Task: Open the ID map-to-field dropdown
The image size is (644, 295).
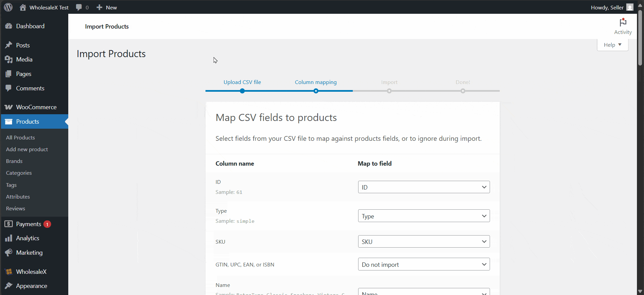Action: pyautogui.click(x=424, y=187)
